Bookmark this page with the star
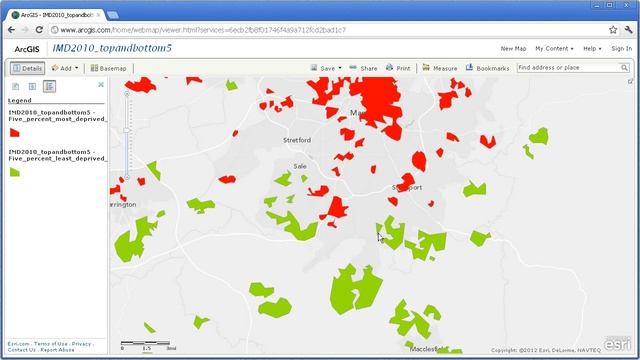640x360 pixels. [613, 29]
